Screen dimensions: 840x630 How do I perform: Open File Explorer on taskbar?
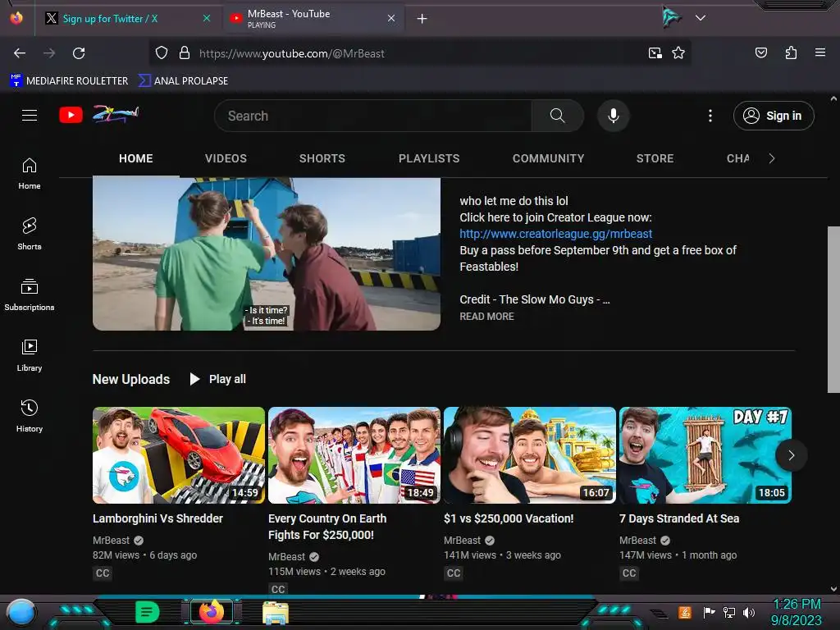point(276,612)
